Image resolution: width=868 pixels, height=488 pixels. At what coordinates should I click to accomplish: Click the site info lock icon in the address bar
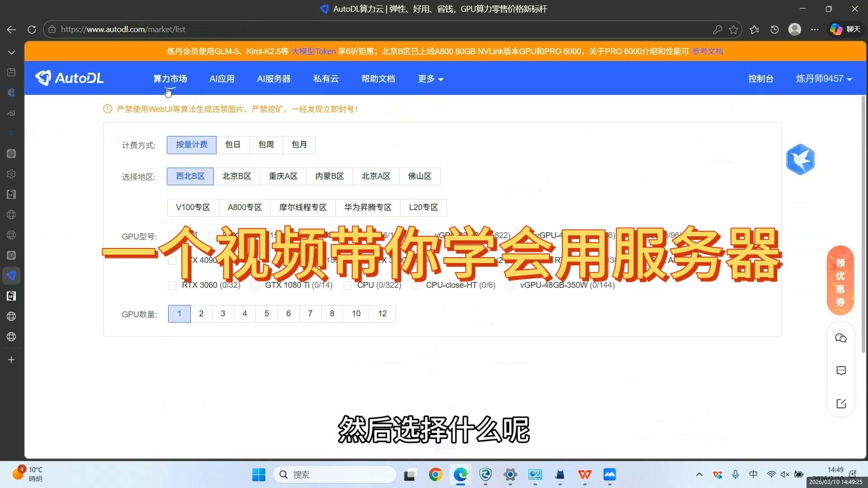52,29
